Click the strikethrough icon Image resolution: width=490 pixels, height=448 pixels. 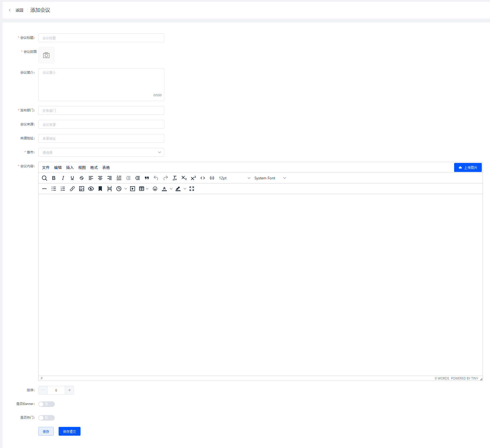[82, 178]
